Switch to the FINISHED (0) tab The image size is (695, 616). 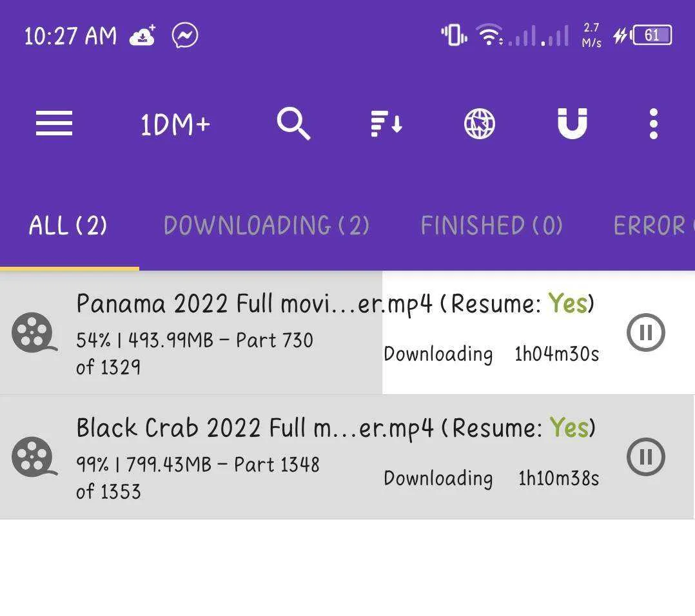(x=491, y=226)
